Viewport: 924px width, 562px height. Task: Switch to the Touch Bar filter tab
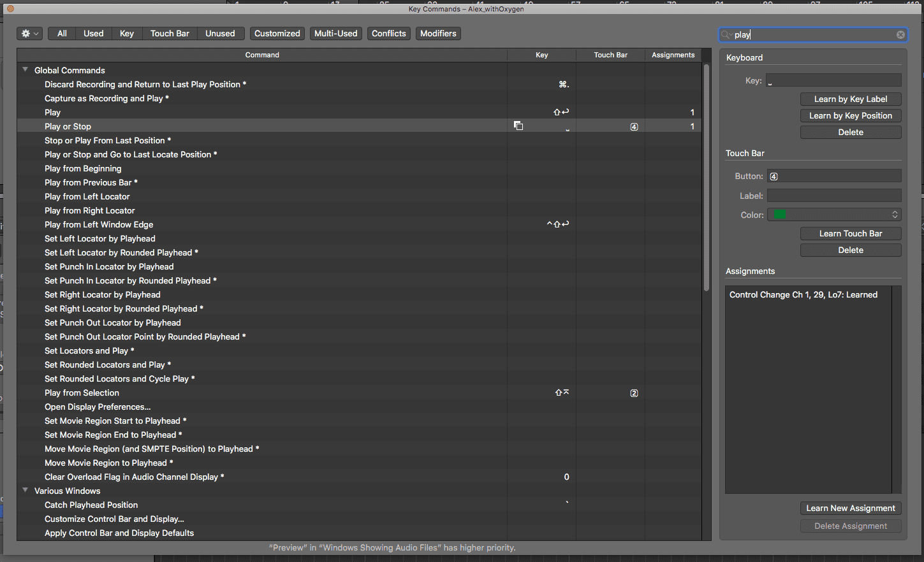(170, 33)
